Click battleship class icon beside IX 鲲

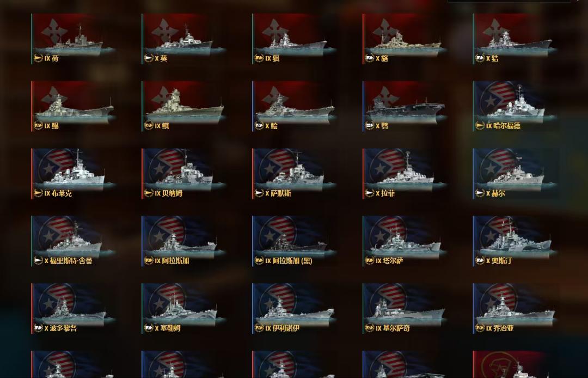pyautogui.click(x=38, y=126)
